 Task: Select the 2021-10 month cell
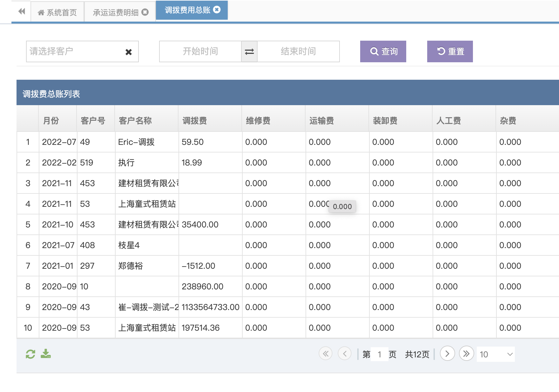[58, 225]
